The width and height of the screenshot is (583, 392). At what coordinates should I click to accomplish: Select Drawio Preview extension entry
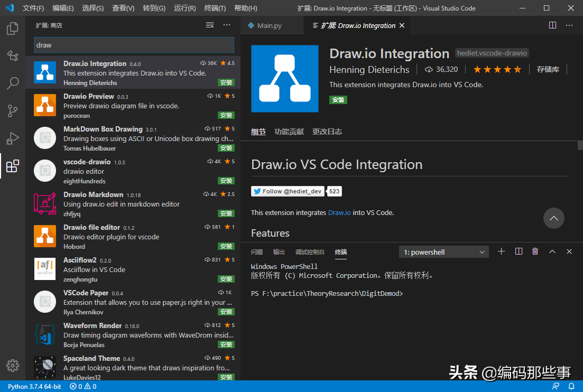[x=133, y=105]
